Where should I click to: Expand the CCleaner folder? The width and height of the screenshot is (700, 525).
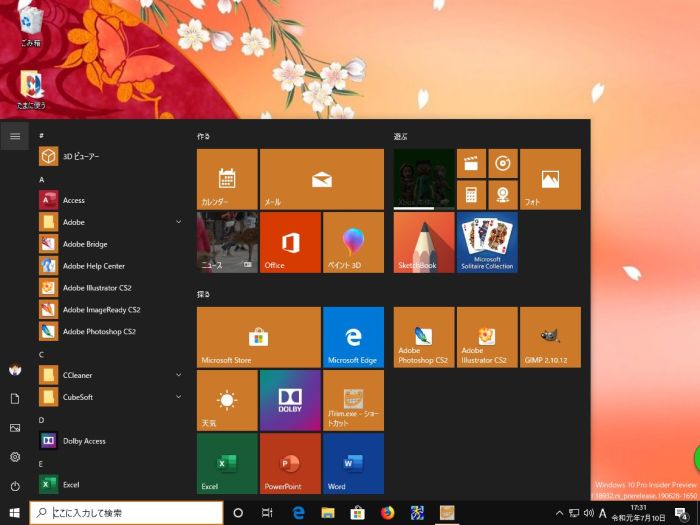[178, 375]
